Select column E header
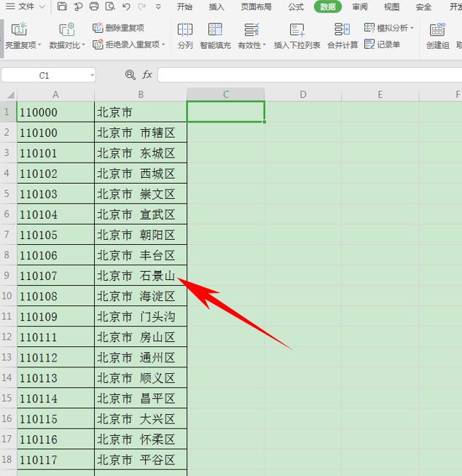This screenshot has height=476, width=462. (x=380, y=95)
